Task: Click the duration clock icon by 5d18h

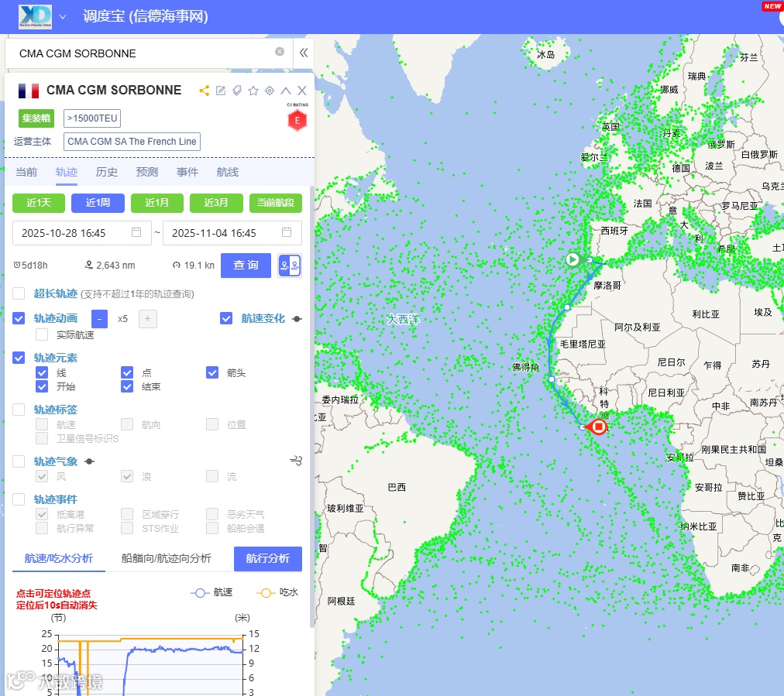Action: (x=17, y=265)
